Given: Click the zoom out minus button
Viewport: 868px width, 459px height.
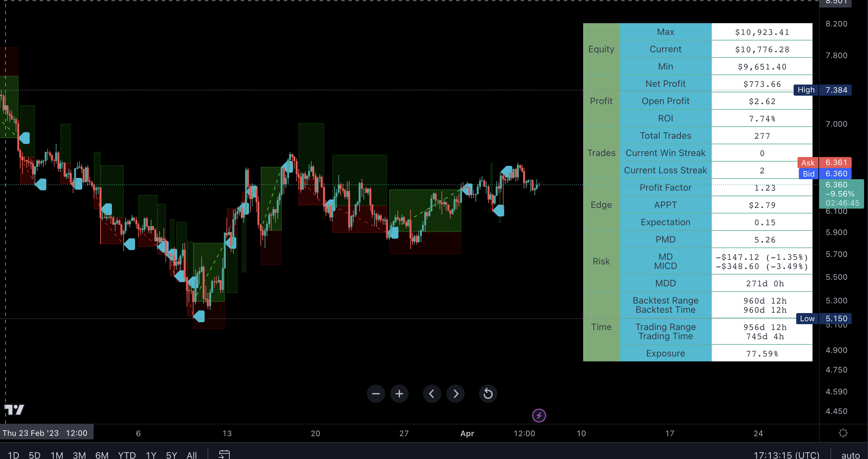Looking at the screenshot, I should coord(376,394).
